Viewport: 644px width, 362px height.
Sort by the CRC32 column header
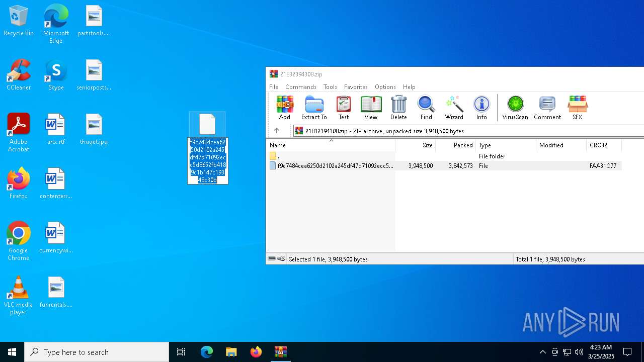604,145
